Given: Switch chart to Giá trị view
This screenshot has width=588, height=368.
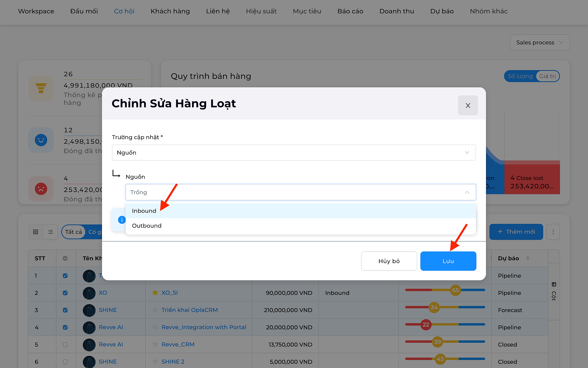Looking at the screenshot, I should (x=547, y=76).
